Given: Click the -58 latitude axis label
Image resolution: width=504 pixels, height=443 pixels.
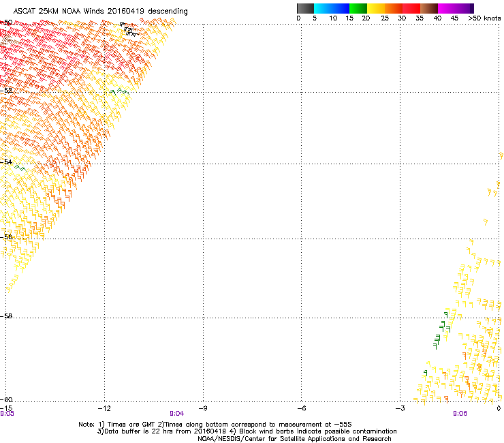Looking at the screenshot, I should point(6,316).
